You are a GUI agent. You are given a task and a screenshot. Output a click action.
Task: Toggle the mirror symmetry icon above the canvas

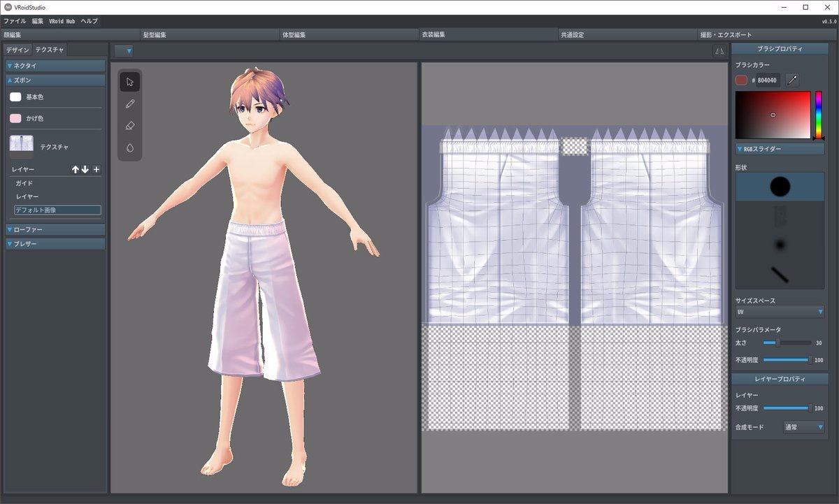tap(719, 50)
